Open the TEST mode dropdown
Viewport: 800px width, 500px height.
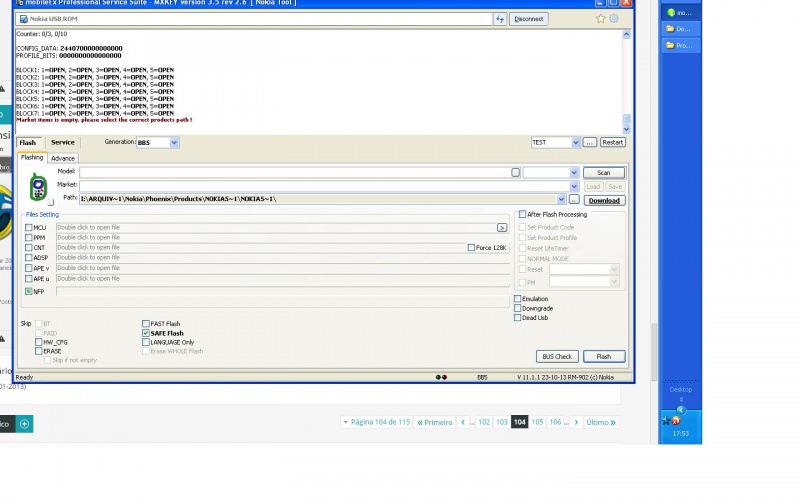[576, 142]
